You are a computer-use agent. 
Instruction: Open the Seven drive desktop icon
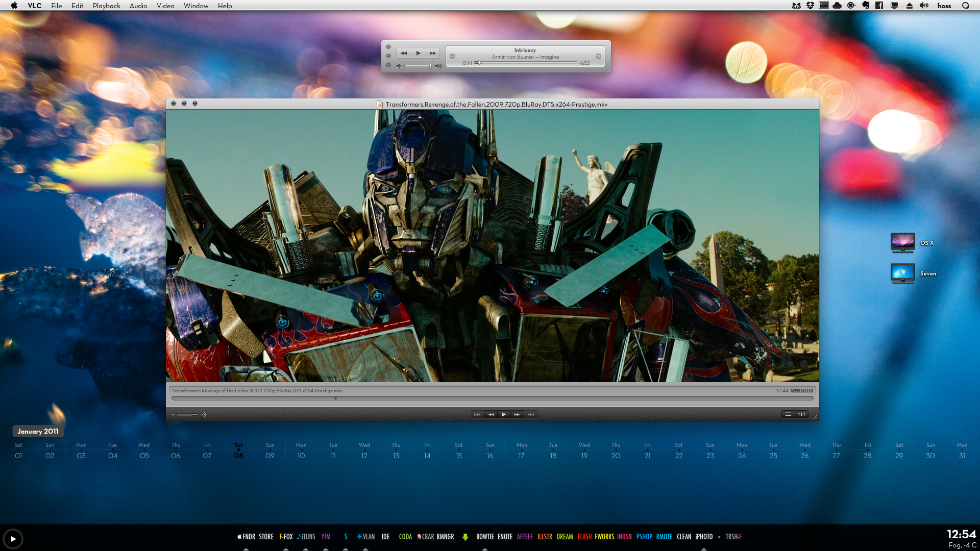(x=902, y=273)
